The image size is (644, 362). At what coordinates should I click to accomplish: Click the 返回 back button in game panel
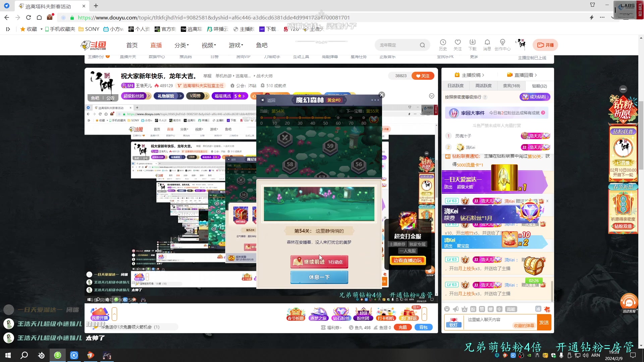[x=268, y=100]
